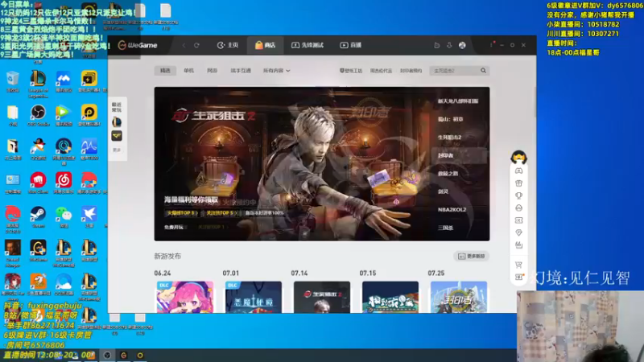Click the WeGame logo
Screen dimensions: 644x362
click(x=138, y=45)
